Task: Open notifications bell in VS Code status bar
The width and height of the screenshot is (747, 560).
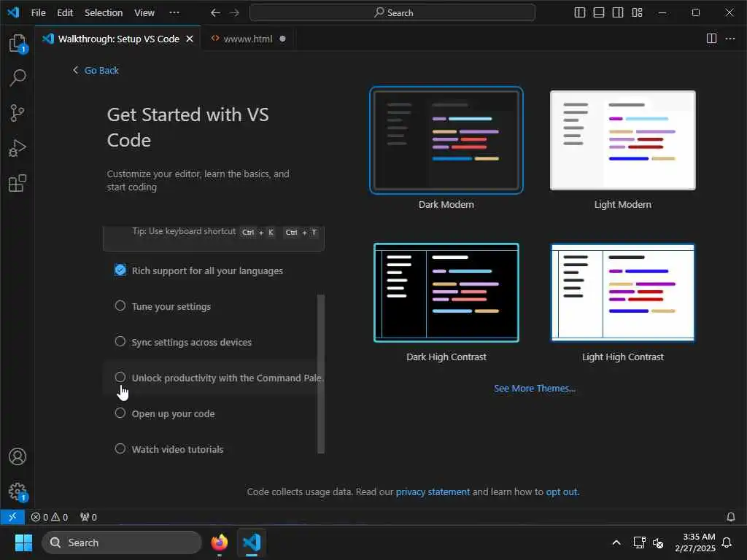Action: pos(731,517)
